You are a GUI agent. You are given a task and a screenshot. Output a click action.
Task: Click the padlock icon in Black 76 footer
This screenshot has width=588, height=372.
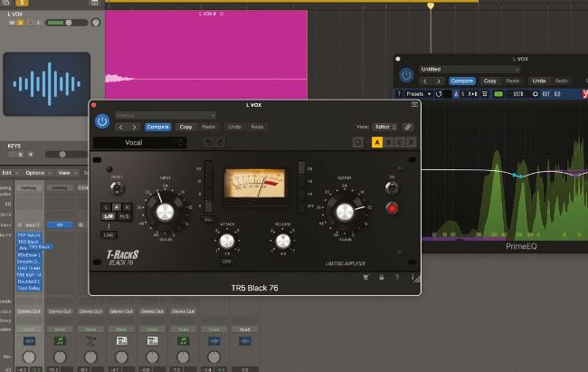coord(381,277)
